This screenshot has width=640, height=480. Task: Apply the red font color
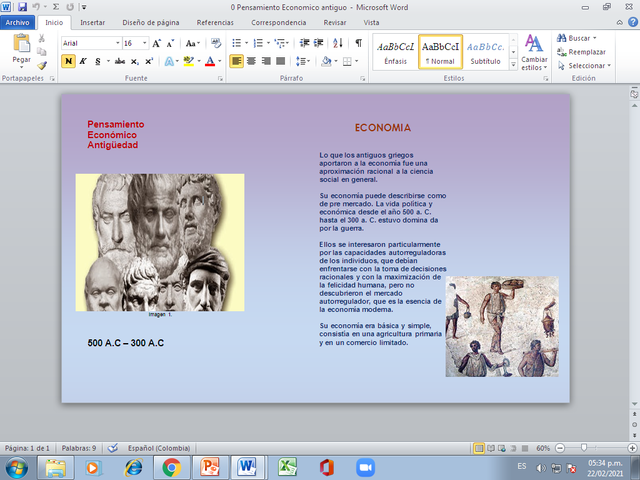click(210, 62)
